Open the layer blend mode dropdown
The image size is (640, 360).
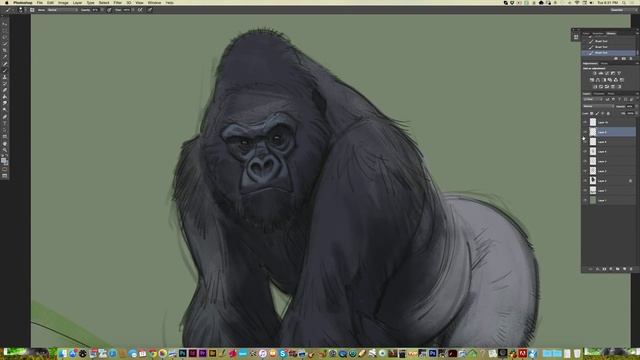pos(598,106)
